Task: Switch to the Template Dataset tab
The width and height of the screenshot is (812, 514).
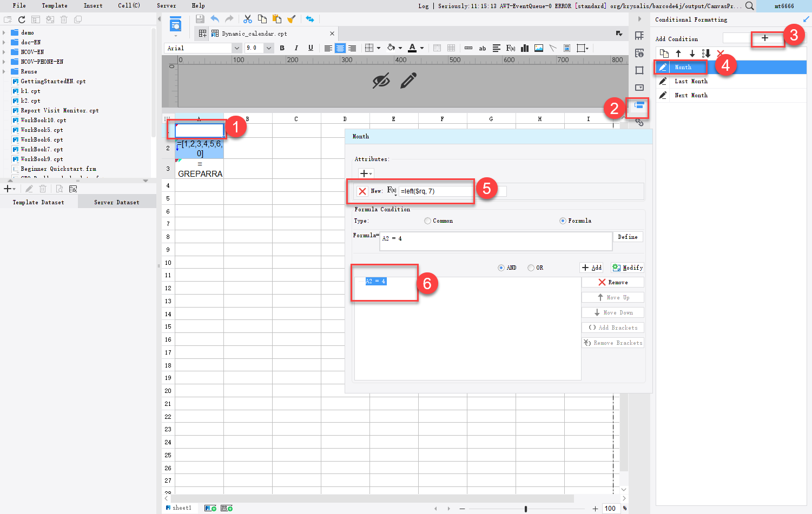Action: pos(38,202)
